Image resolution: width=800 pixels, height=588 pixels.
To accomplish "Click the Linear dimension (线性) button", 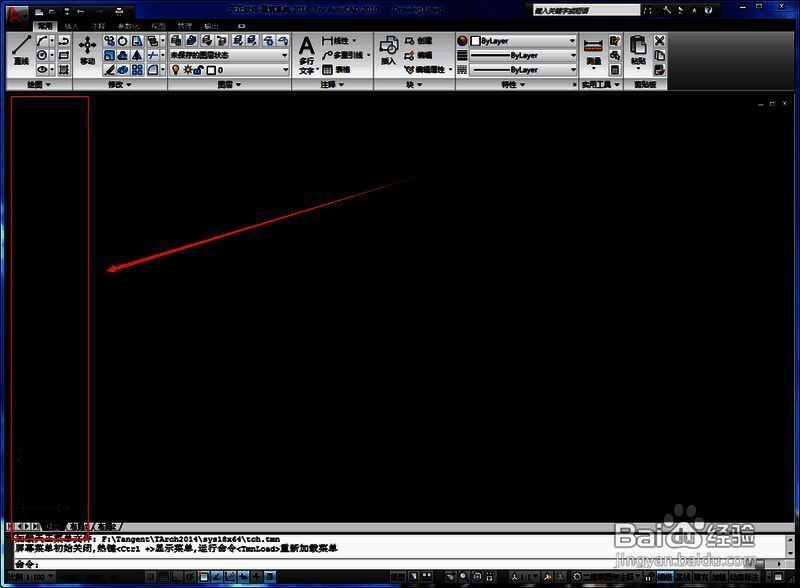I will point(340,41).
